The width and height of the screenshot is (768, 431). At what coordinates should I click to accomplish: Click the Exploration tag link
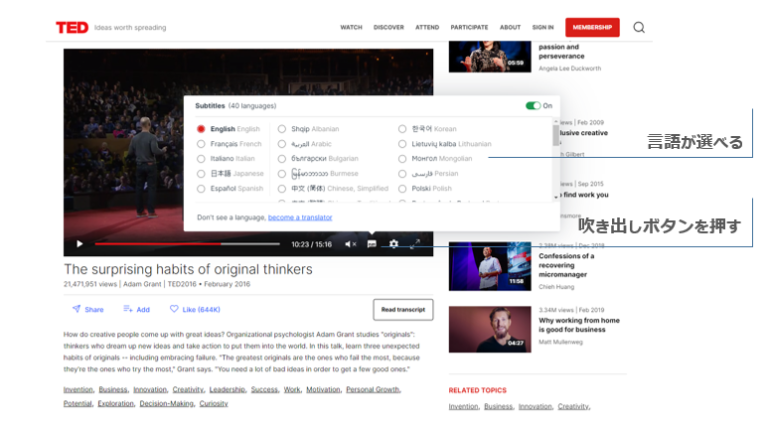(x=116, y=404)
